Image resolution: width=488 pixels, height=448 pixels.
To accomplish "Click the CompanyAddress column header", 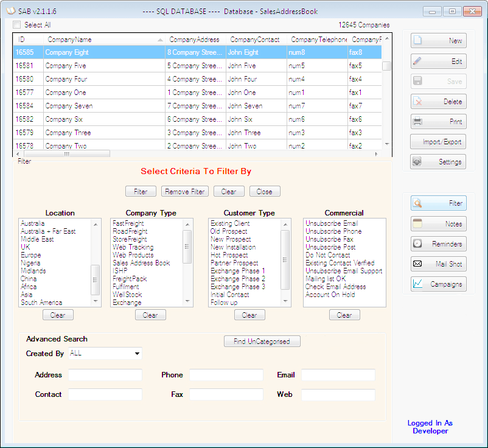I will point(195,40).
